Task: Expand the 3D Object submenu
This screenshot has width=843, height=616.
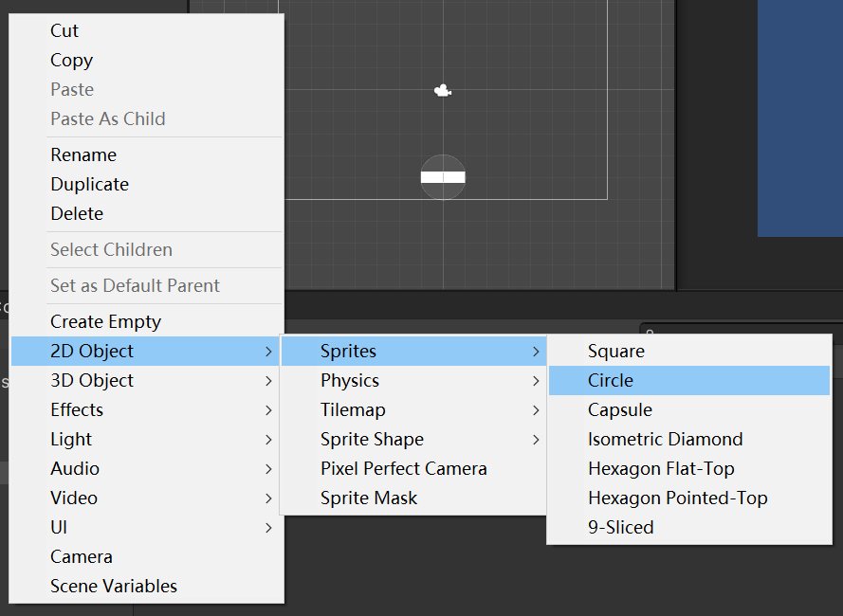Action: point(92,381)
